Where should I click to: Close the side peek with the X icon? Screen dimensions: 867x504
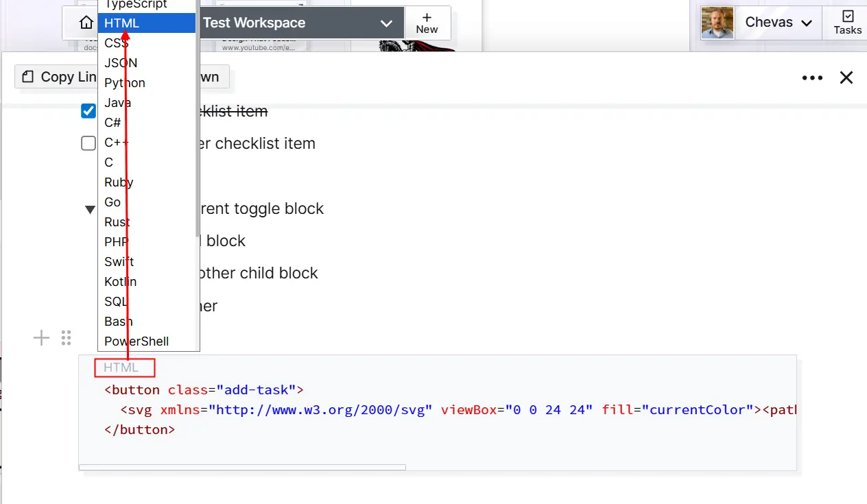coord(846,77)
